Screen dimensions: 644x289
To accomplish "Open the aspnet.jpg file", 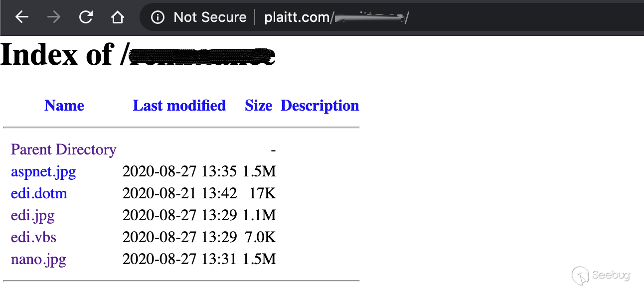I will point(43,172).
